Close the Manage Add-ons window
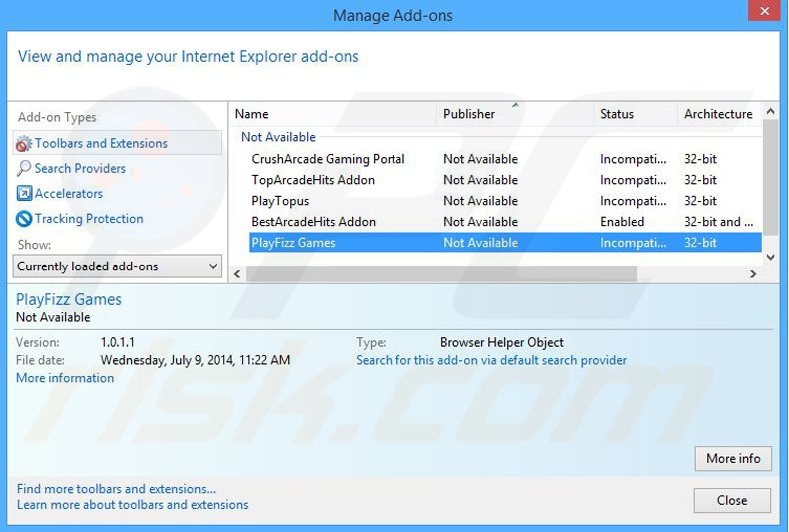Screen dimensions: 789x532 pos(764,11)
